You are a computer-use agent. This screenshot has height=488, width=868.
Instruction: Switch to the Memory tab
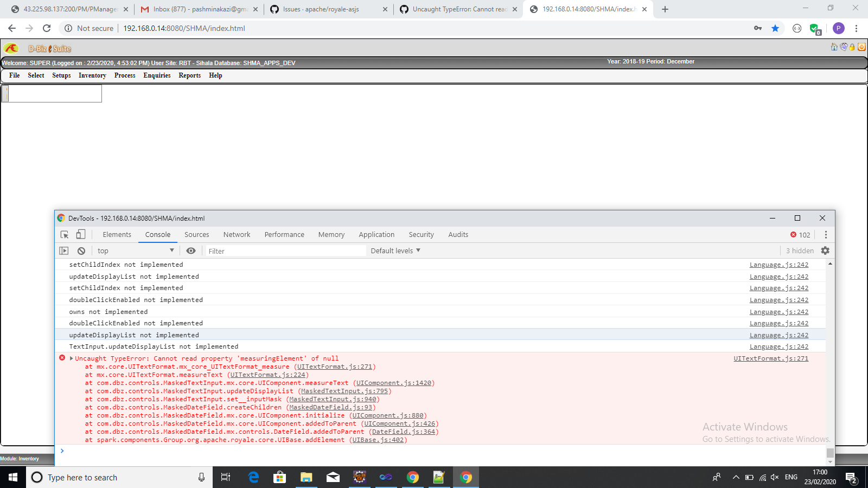331,235
